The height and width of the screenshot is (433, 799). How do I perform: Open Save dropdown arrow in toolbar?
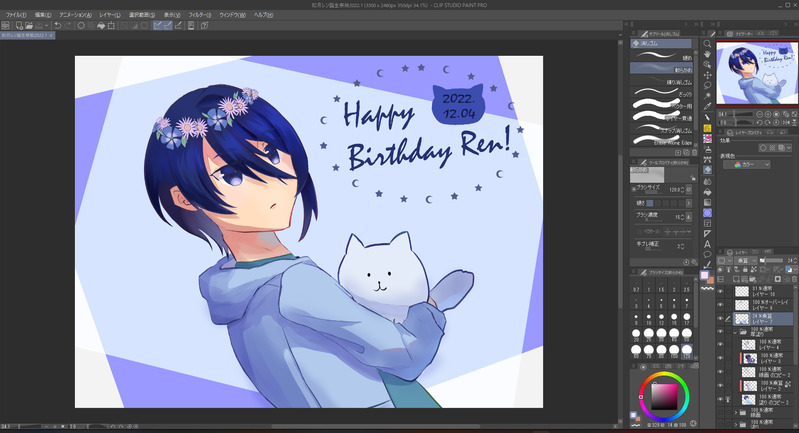pos(46,25)
